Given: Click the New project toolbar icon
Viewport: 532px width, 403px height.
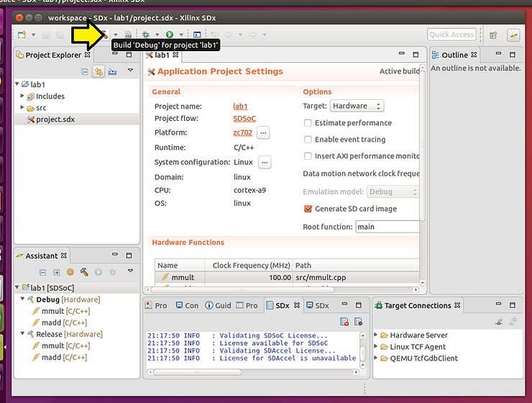Looking at the screenshot, I should [x=22, y=35].
